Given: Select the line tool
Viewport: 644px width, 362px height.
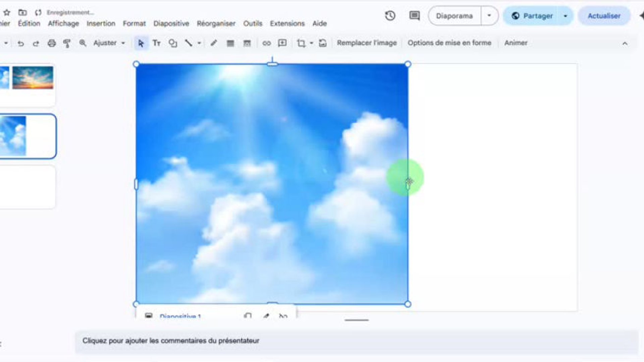Looking at the screenshot, I should 189,43.
